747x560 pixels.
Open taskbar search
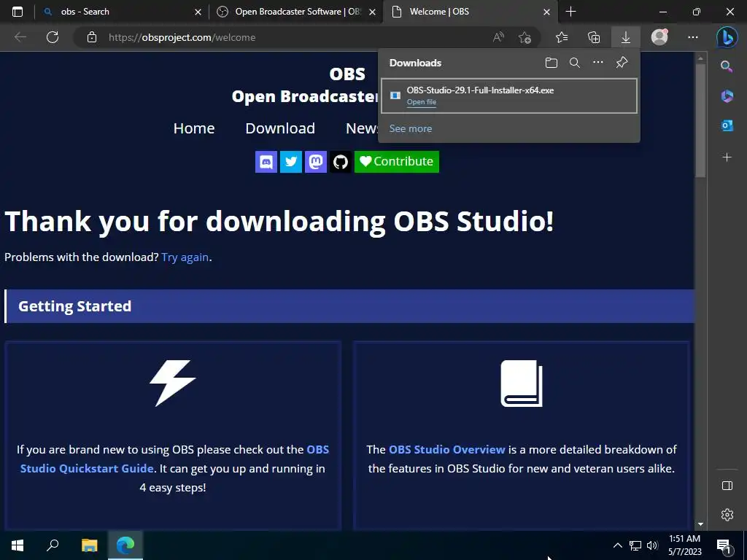click(x=53, y=545)
